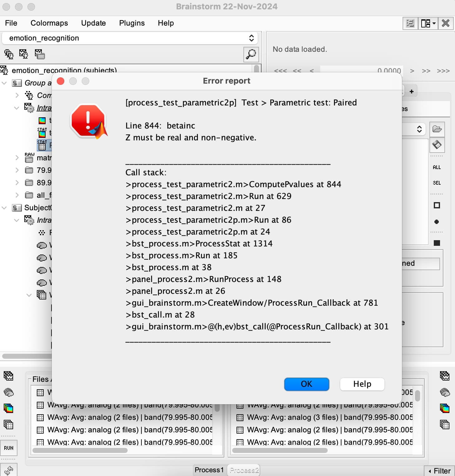The image size is (455, 476).
Task: Switch to the Process1 tab
Action: (209, 470)
